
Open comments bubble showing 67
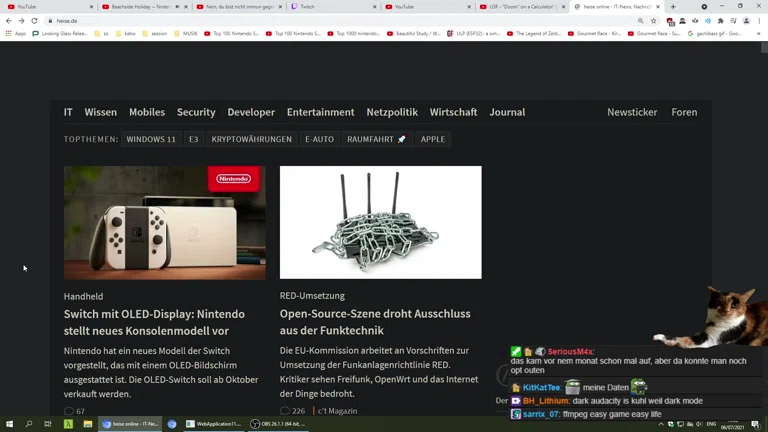coord(74,411)
